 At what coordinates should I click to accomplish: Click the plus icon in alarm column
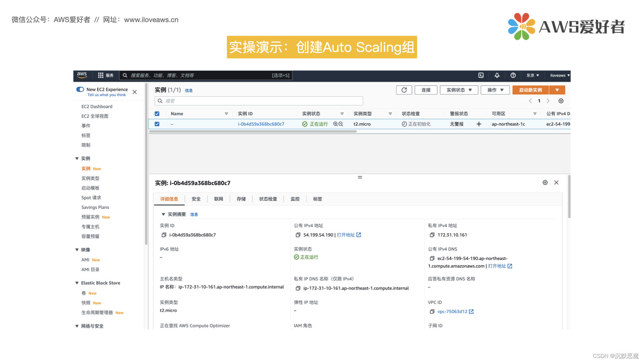pyautogui.click(x=479, y=124)
